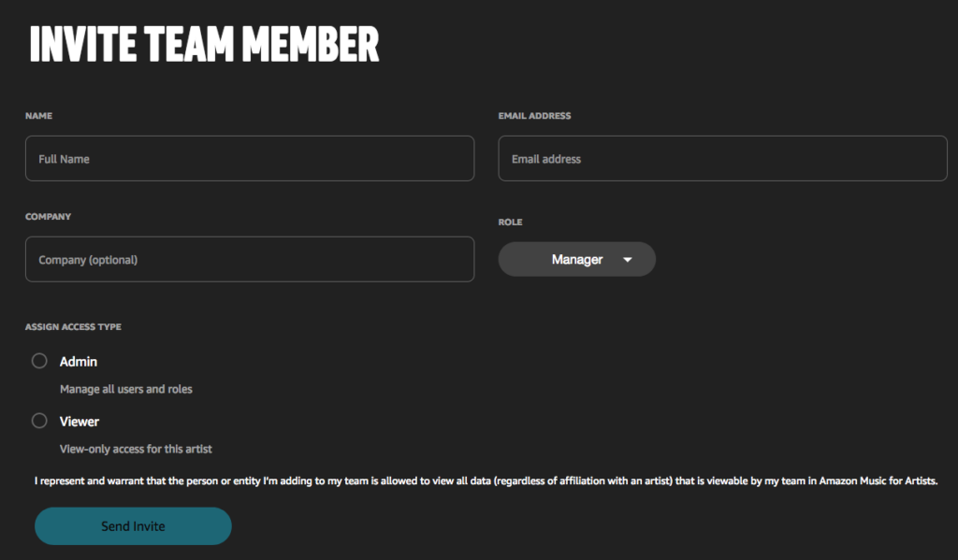
Task: Select the Admin access radio button
Action: point(39,361)
